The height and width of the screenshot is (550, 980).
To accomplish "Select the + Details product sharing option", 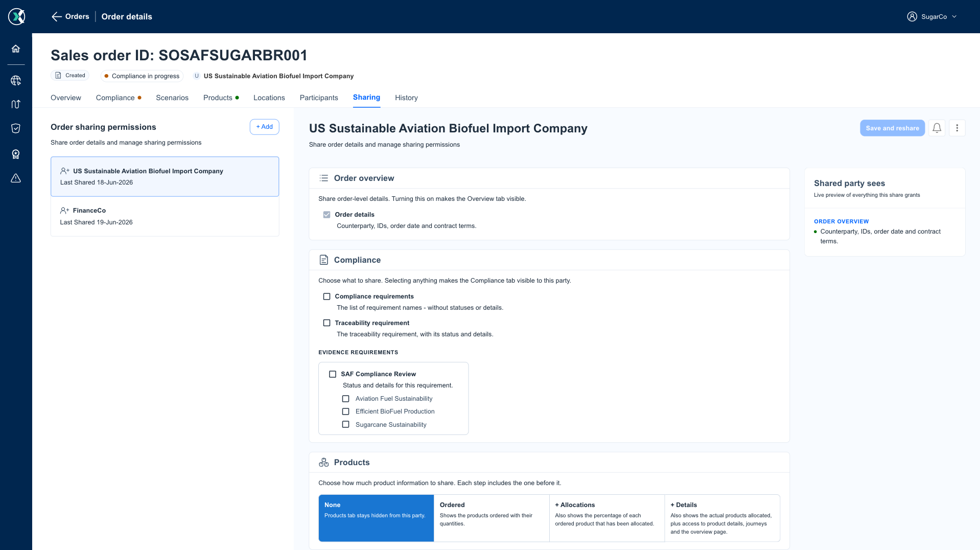I will pos(722,518).
